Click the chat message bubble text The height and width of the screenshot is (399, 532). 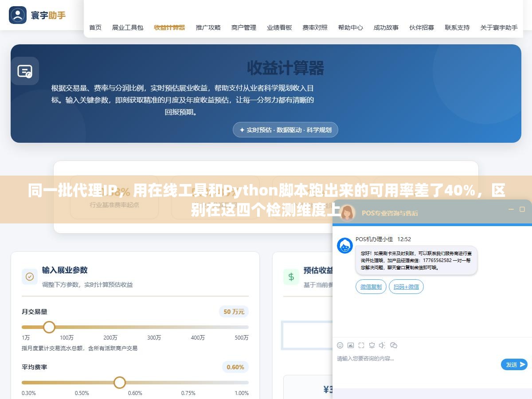click(415, 260)
